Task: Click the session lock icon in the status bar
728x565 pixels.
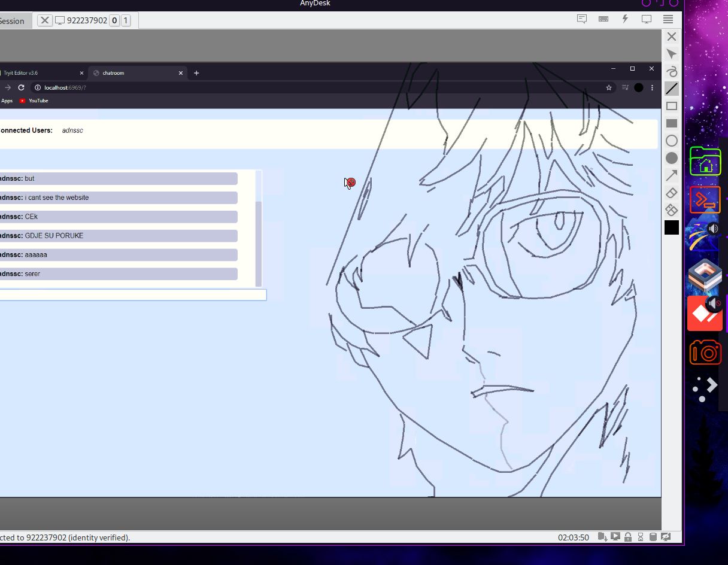Action: (x=627, y=537)
